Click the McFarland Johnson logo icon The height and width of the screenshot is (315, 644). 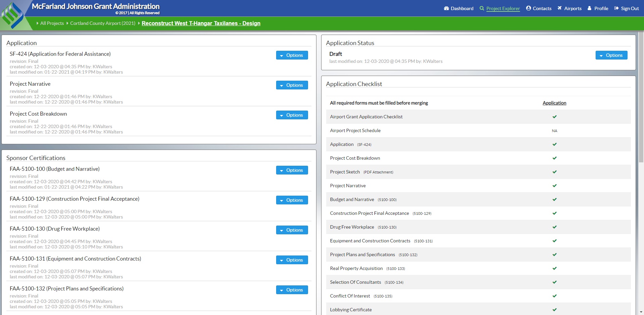point(13,15)
